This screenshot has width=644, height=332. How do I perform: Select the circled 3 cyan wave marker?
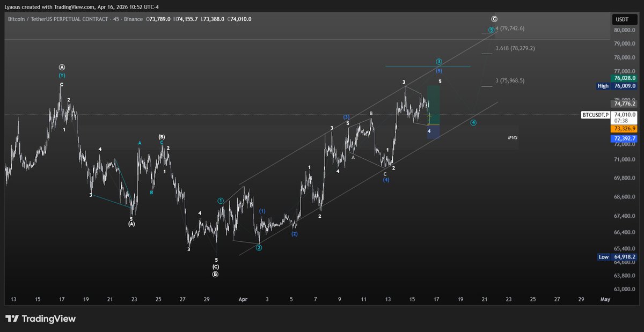[x=439, y=62]
